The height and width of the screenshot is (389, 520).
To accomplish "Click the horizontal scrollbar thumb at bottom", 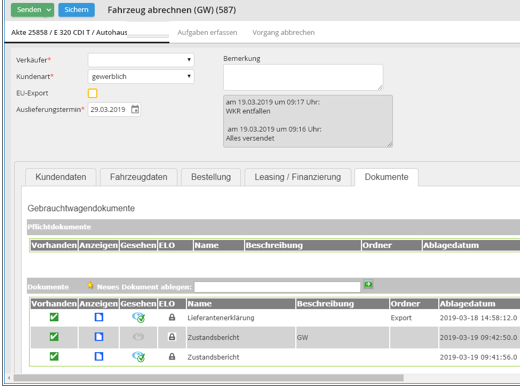I will pos(208,378).
